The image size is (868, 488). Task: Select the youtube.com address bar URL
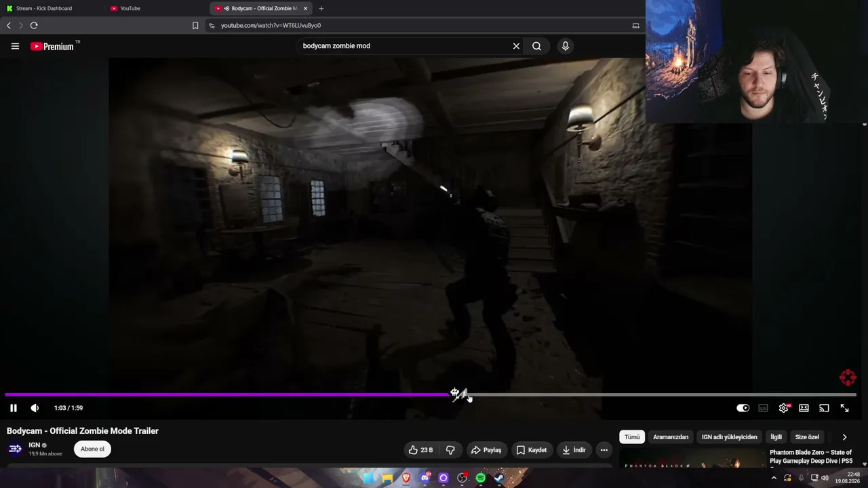coord(271,25)
